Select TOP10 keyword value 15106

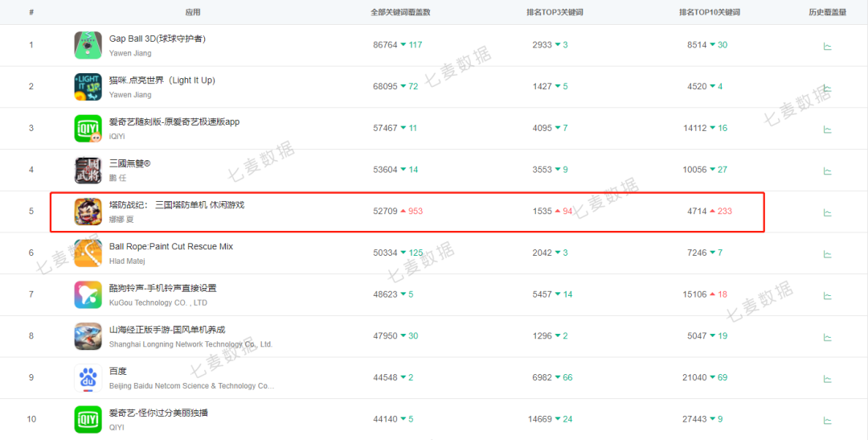(694, 294)
